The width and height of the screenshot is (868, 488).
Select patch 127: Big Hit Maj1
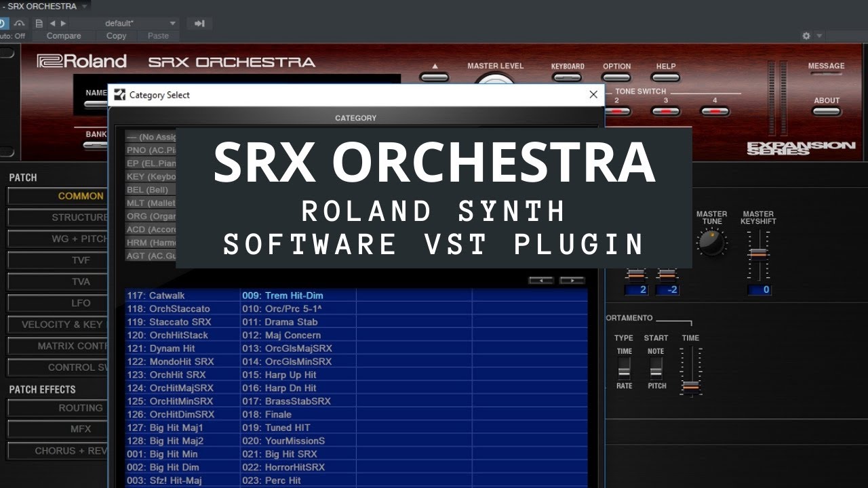coord(183,428)
